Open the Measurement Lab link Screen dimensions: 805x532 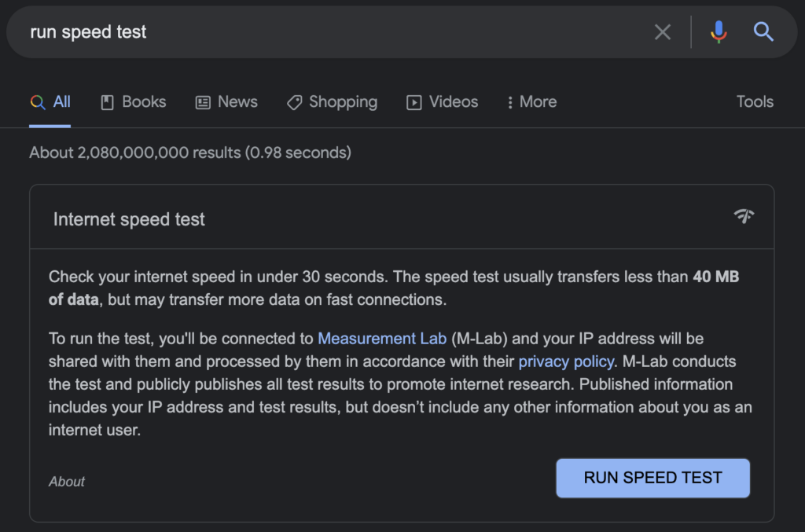pos(382,339)
